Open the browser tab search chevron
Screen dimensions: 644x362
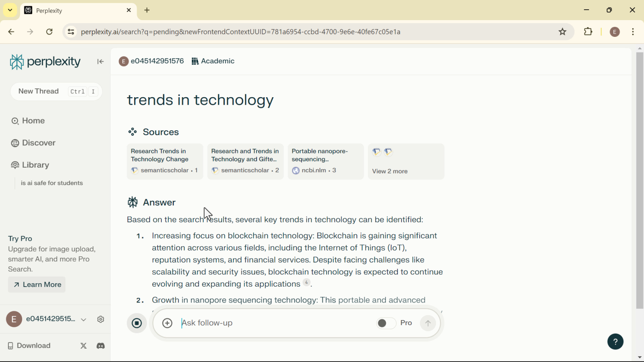pyautogui.click(x=10, y=10)
